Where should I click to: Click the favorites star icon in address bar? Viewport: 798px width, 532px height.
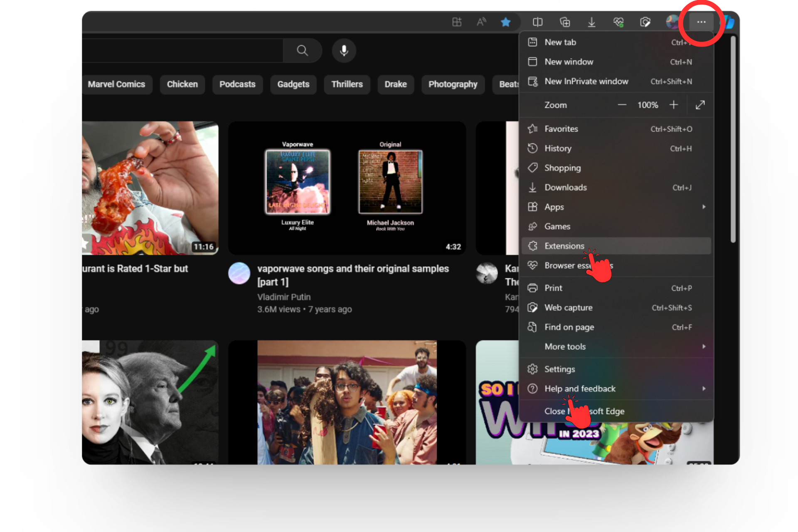point(505,22)
